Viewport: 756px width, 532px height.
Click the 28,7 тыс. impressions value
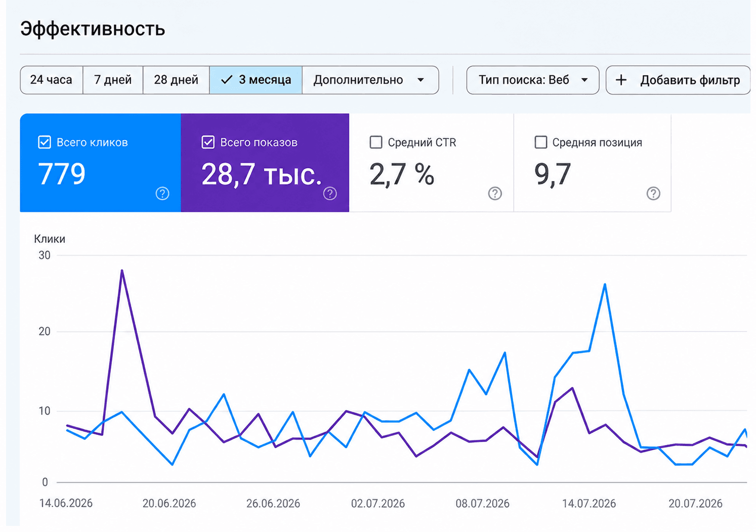coord(262,174)
